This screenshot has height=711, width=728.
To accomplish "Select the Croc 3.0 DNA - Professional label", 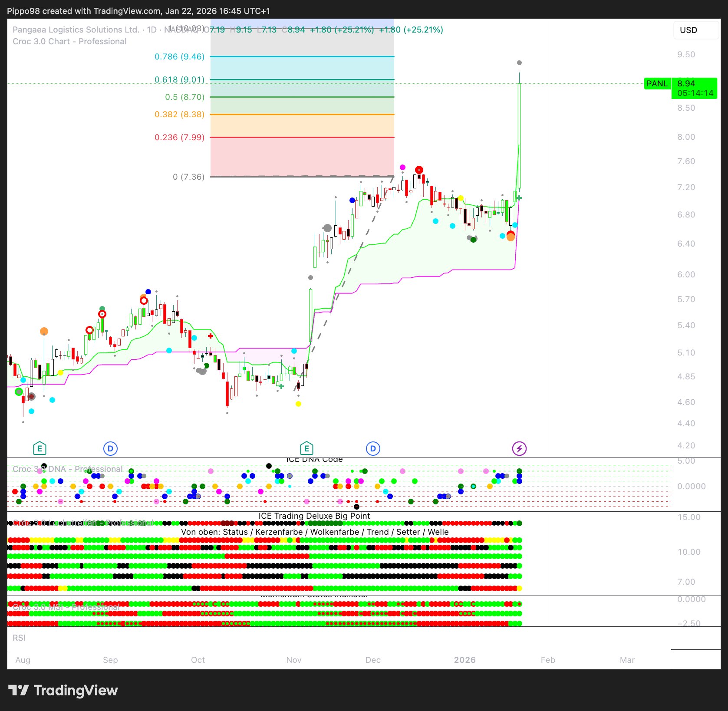I will (68, 469).
